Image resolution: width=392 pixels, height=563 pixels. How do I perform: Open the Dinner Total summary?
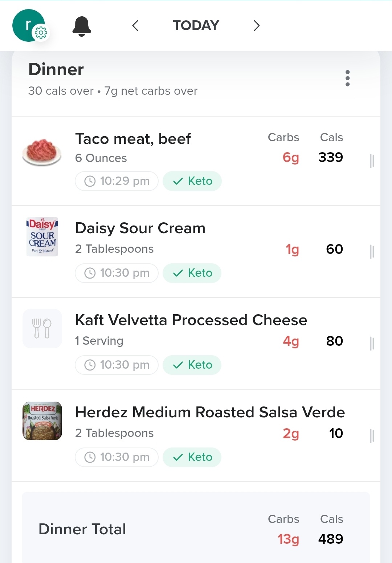pyautogui.click(x=196, y=529)
